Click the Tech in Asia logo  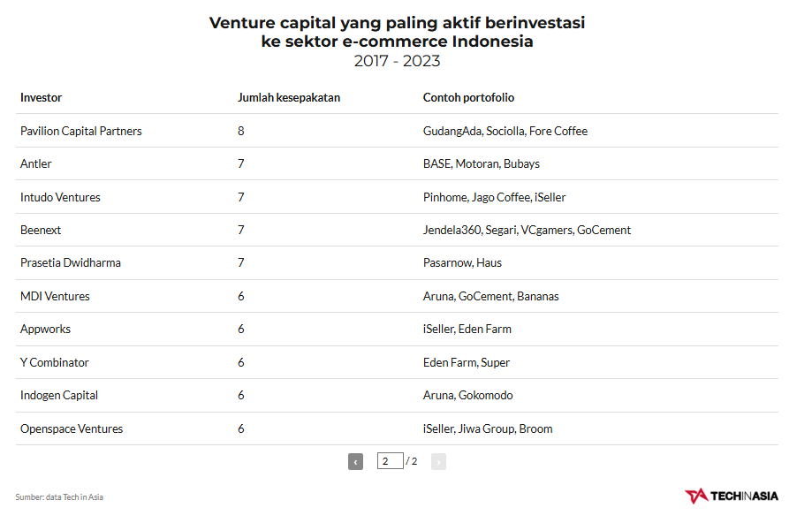coord(731,496)
